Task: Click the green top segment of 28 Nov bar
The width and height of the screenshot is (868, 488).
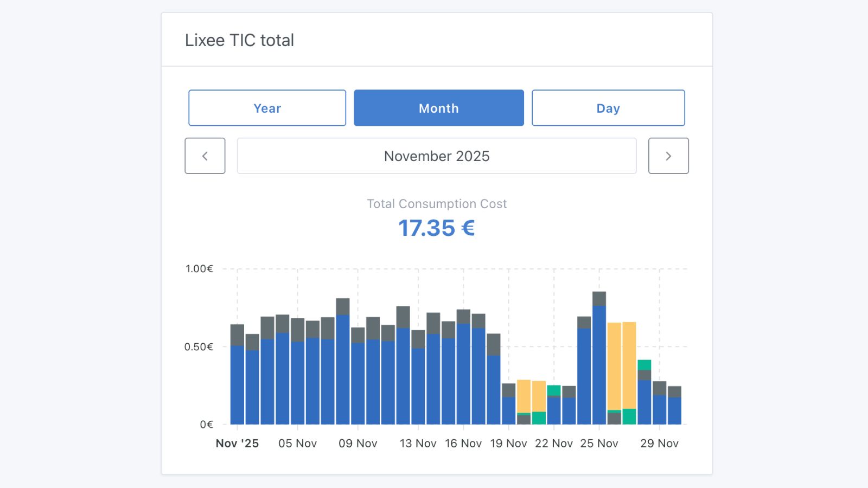Action: [x=644, y=365]
